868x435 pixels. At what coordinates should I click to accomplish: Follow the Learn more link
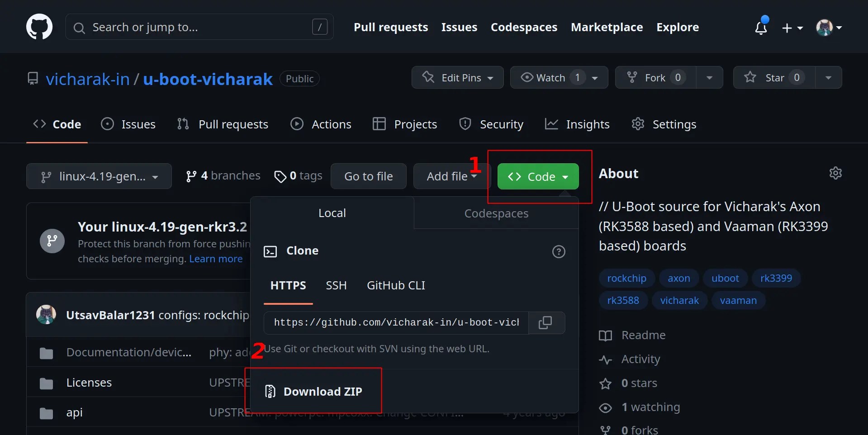pos(216,259)
